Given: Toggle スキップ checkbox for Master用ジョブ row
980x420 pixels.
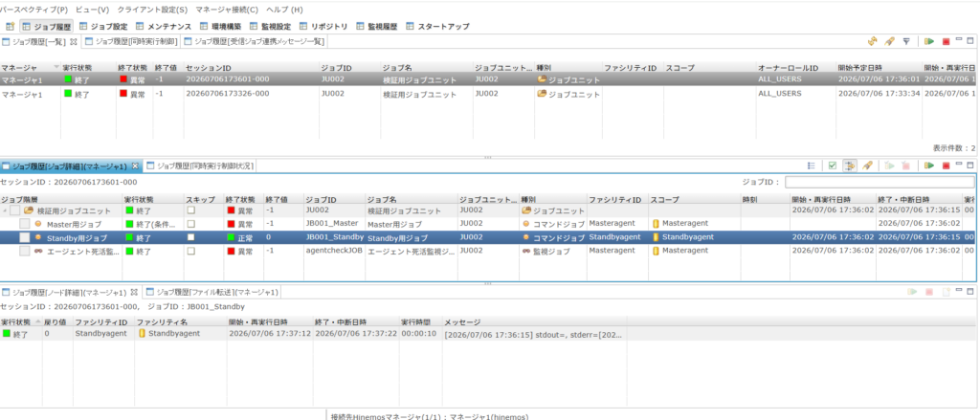Looking at the screenshot, I should 191,223.
